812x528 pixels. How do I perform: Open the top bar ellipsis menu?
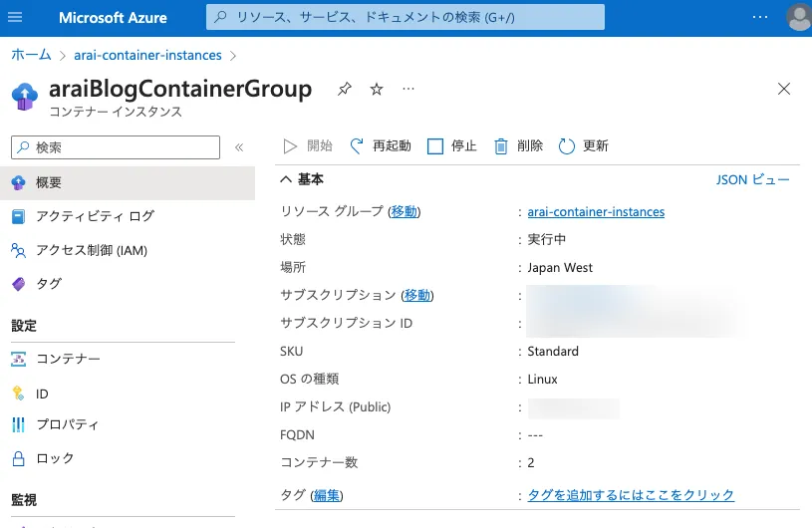point(760,17)
